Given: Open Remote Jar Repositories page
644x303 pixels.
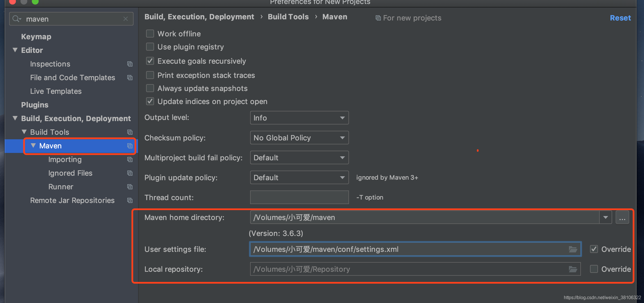Looking at the screenshot, I should (x=72, y=200).
